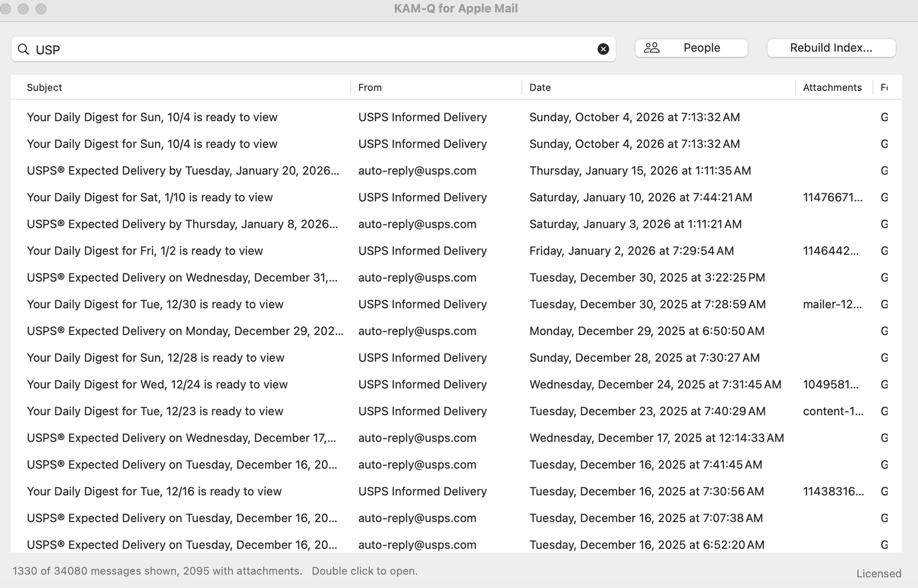Clear the USP search text
918x588 pixels.
point(603,49)
